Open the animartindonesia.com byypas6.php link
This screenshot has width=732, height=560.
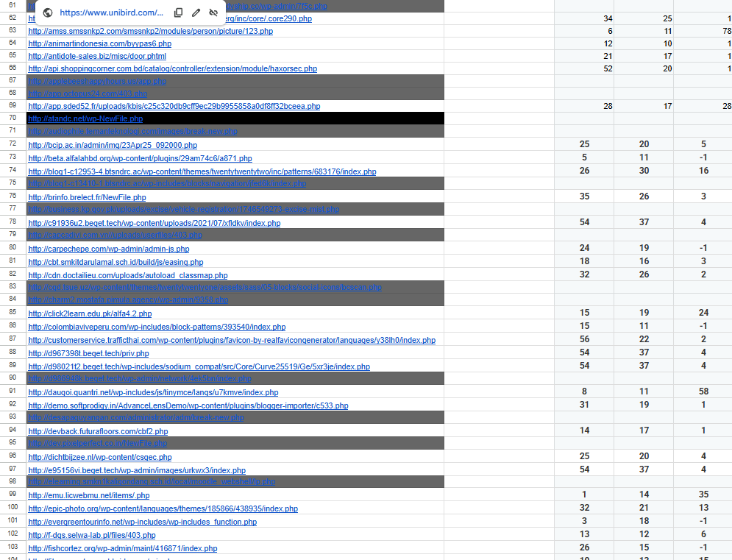(99, 43)
